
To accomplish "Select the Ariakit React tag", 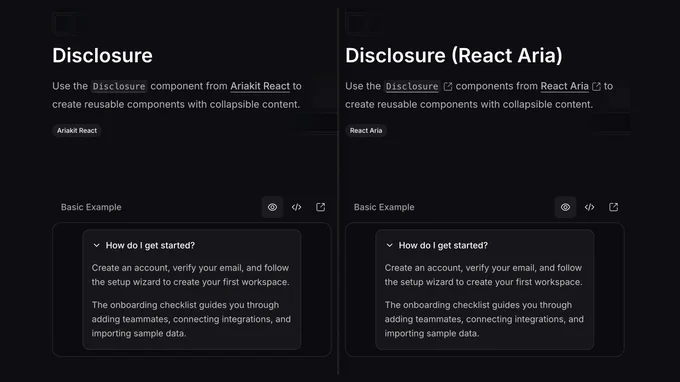I will click(x=77, y=131).
